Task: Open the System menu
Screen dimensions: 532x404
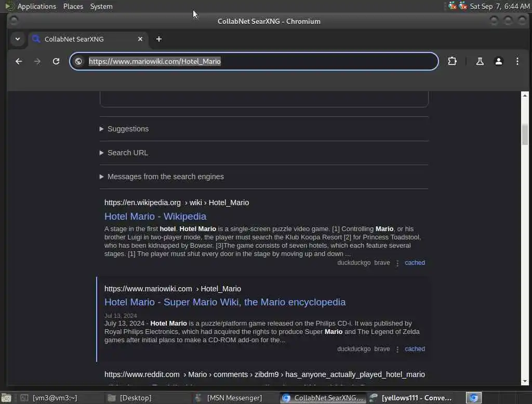Action: point(101,6)
